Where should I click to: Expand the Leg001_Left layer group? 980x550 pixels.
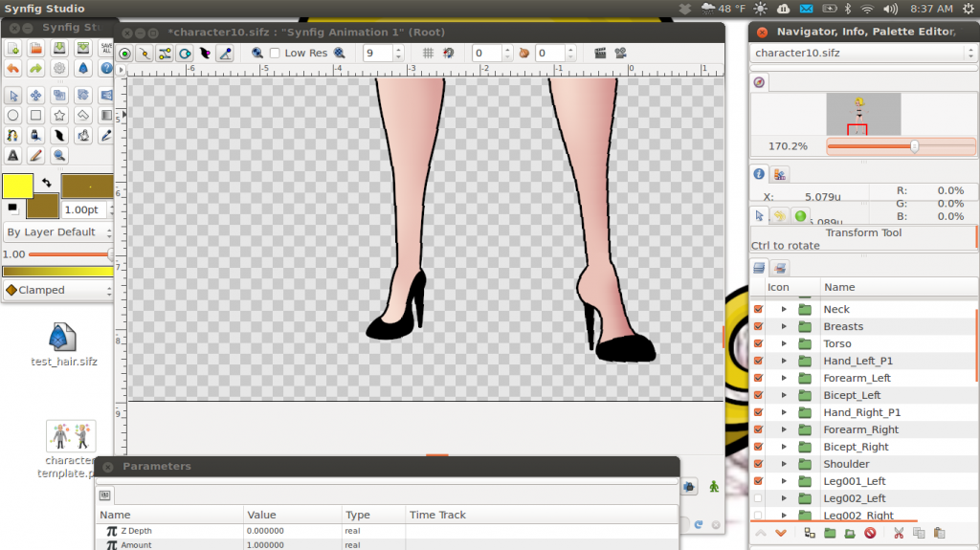point(784,481)
